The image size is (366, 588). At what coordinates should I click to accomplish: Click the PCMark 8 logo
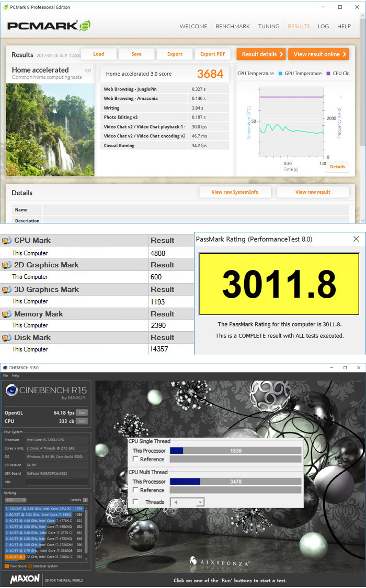[49, 26]
